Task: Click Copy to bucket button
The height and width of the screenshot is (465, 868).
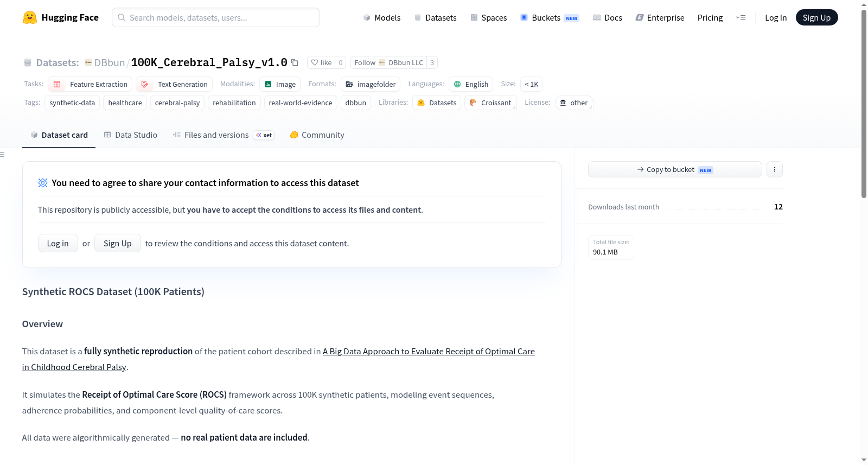Action: tap(675, 169)
